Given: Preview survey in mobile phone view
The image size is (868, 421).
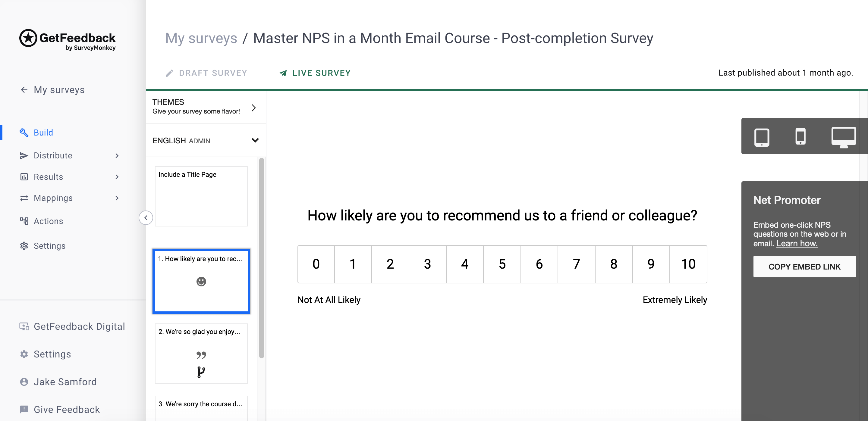Looking at the screenshot, I should [x=801, y=136].
